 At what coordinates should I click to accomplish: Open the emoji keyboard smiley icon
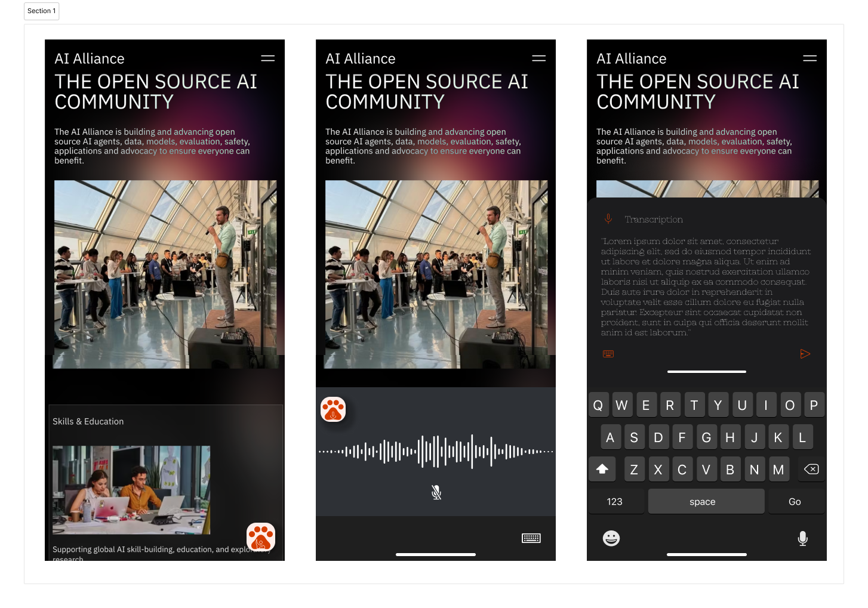(x=611, y=538)
